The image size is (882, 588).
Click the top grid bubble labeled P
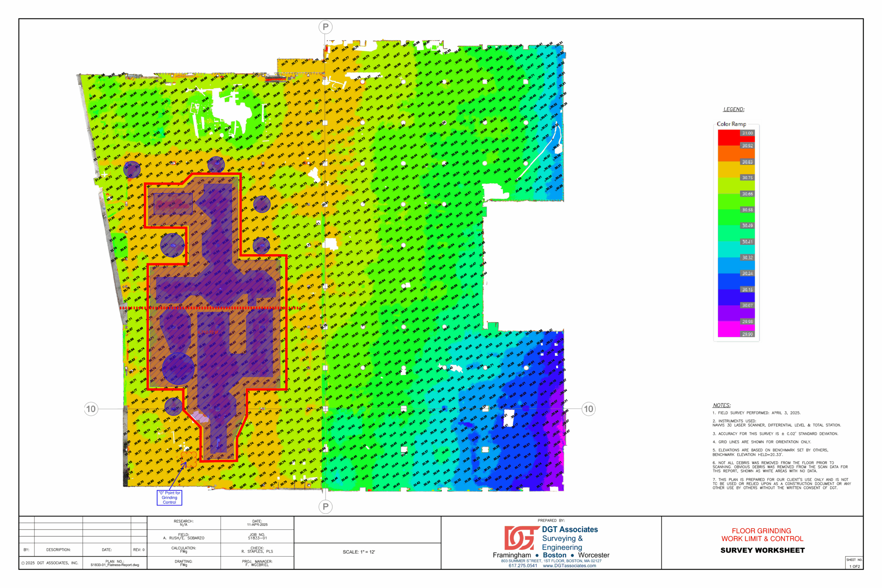click(326, 27)
